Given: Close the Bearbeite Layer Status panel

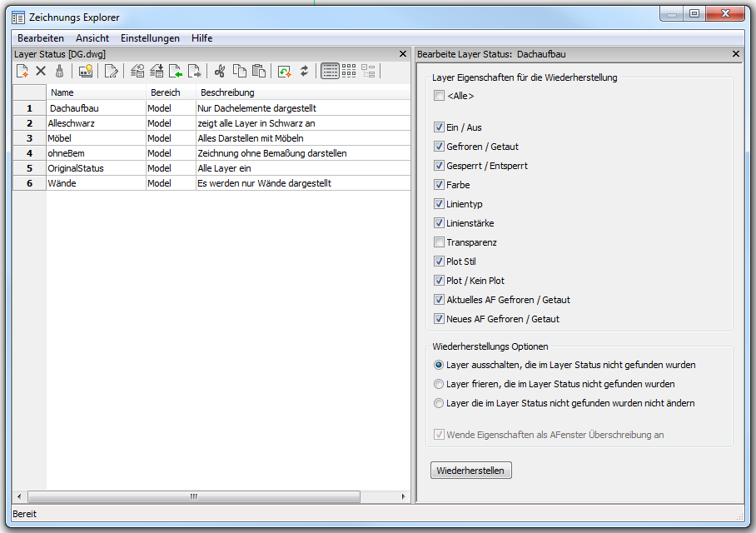Looking at the screenshot, I should (x=735, y=54).
